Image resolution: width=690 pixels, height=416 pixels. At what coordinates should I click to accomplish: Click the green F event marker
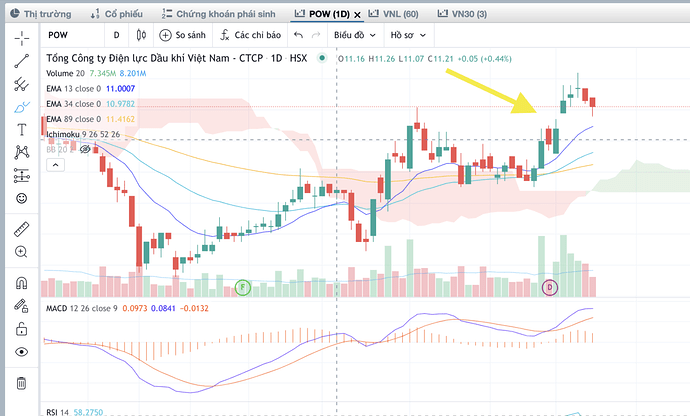pyautogui.click(x=243, y=288)
